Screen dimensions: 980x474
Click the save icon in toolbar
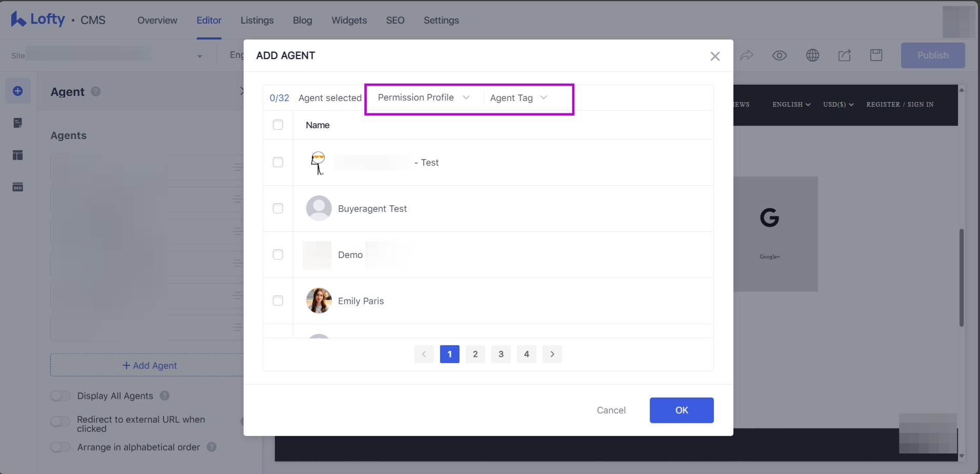click(876, 55)
